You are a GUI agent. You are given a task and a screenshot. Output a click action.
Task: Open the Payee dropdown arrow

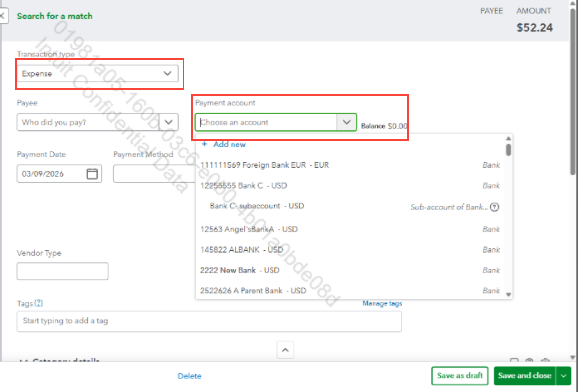coord(169,122)
